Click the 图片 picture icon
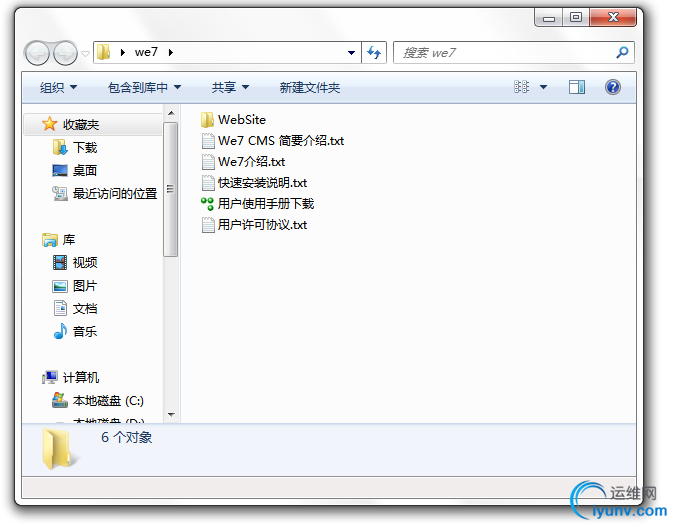 tap(60, 286)
